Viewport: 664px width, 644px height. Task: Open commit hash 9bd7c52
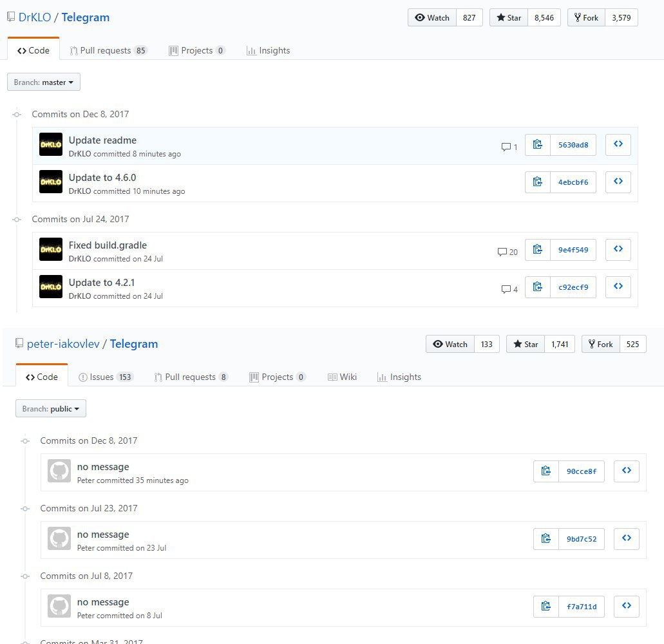(582, 539)
